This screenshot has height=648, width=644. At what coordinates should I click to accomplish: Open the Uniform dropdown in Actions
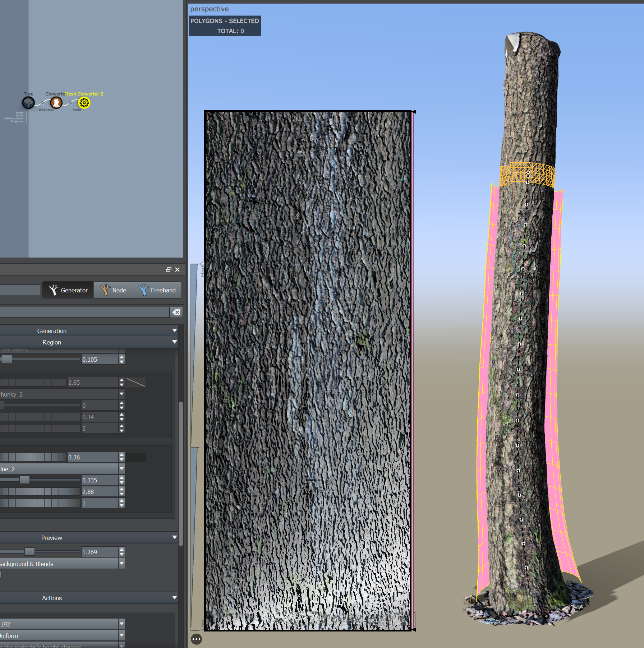(121, 635)
